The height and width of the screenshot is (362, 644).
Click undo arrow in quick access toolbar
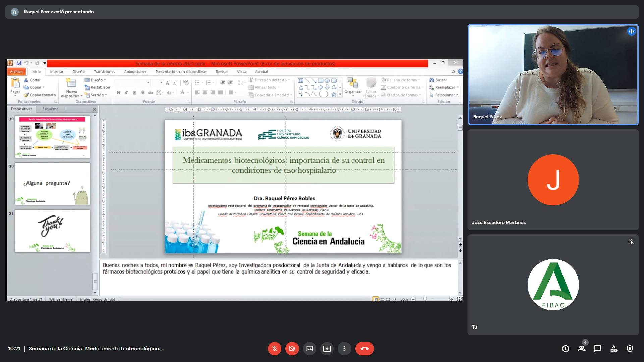click(x=26, y=63)
